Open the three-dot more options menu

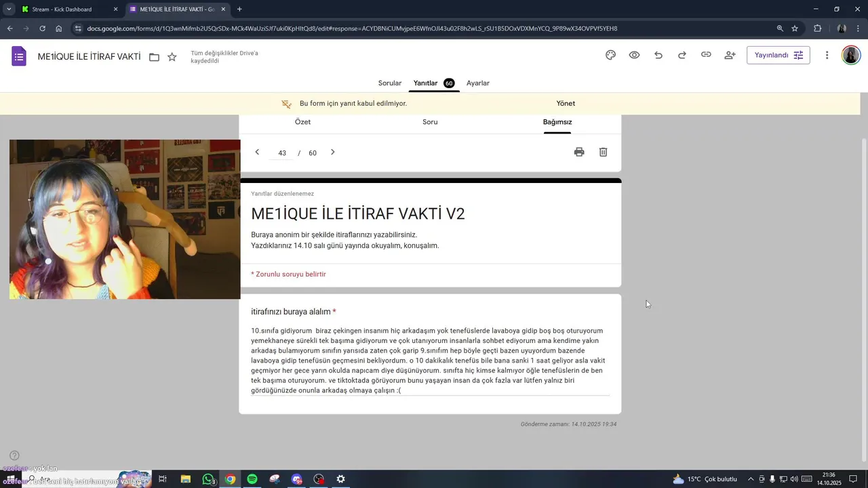827,55
